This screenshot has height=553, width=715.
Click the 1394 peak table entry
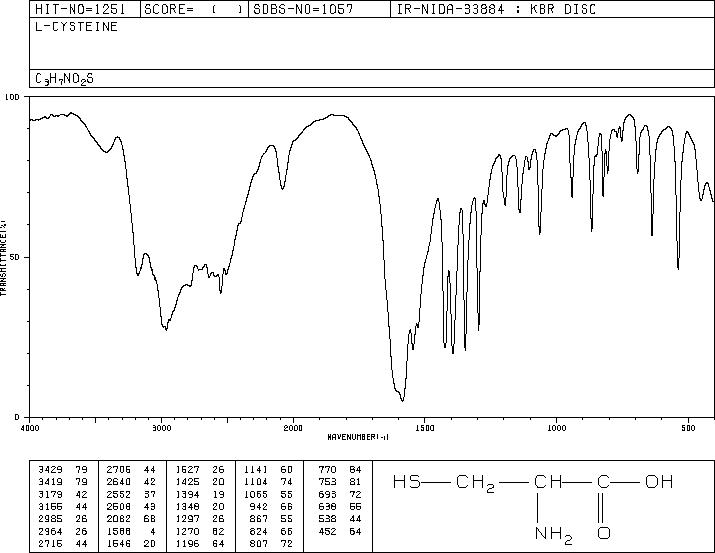tap(187, 494)
